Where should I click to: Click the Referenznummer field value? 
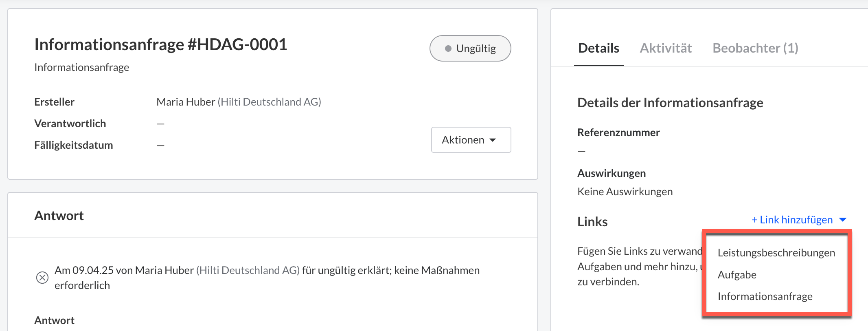pos(581,151)
